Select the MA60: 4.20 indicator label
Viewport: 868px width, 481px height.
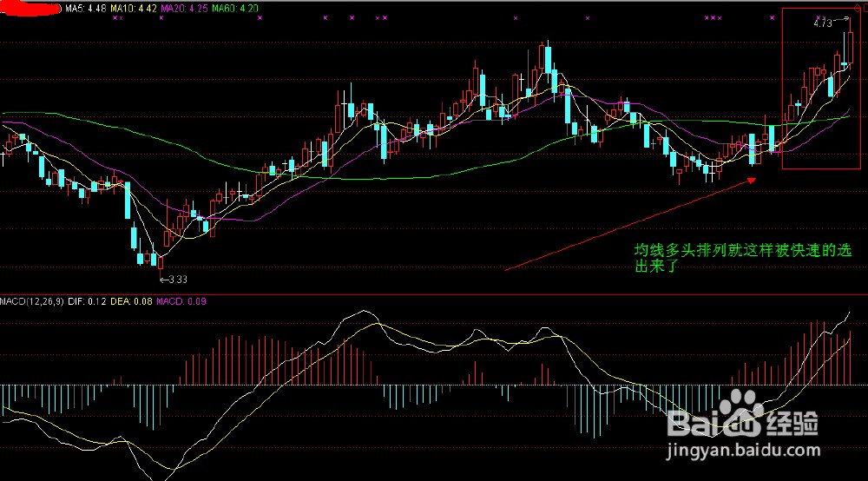(x=235, y=9)
